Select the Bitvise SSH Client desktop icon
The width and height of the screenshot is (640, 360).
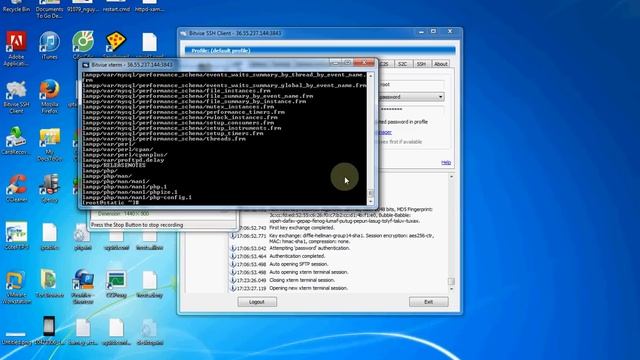click(x=16, y=96)
